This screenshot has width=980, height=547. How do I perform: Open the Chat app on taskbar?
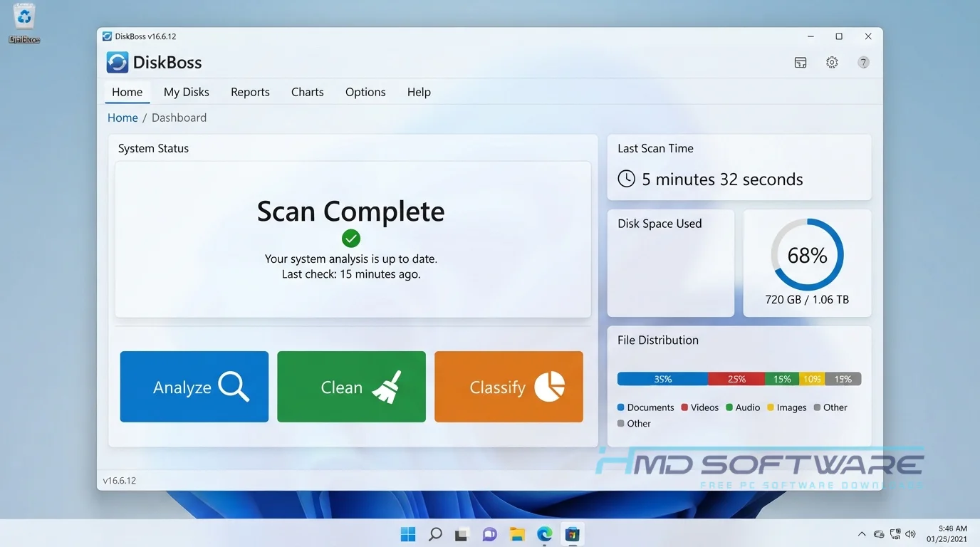489,534
